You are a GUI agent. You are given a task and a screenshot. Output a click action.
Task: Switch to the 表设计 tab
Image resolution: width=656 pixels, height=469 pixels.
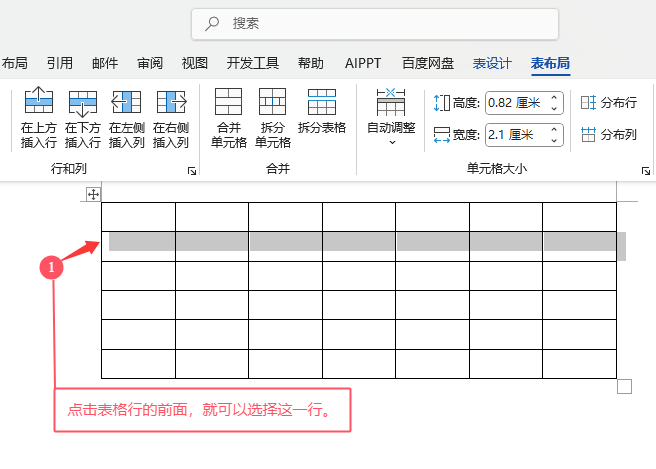[x=492, y=63]
